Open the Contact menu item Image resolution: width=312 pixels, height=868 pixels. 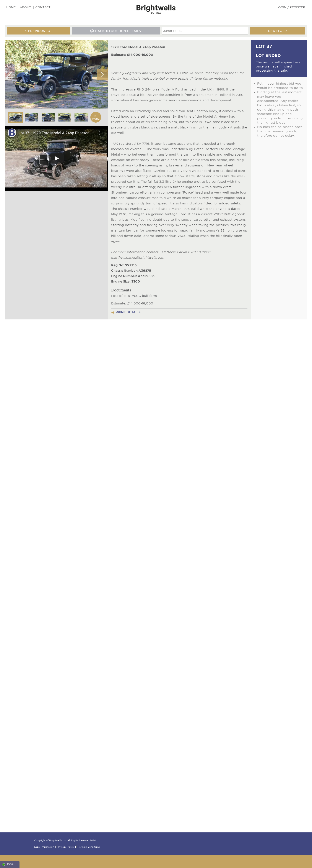[43, 7]
